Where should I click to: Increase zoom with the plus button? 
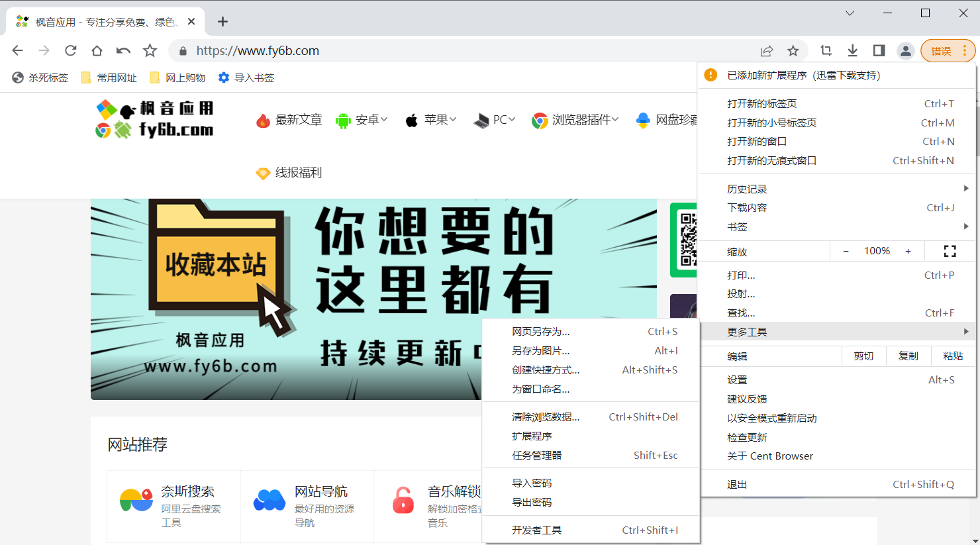click(908, 251)
